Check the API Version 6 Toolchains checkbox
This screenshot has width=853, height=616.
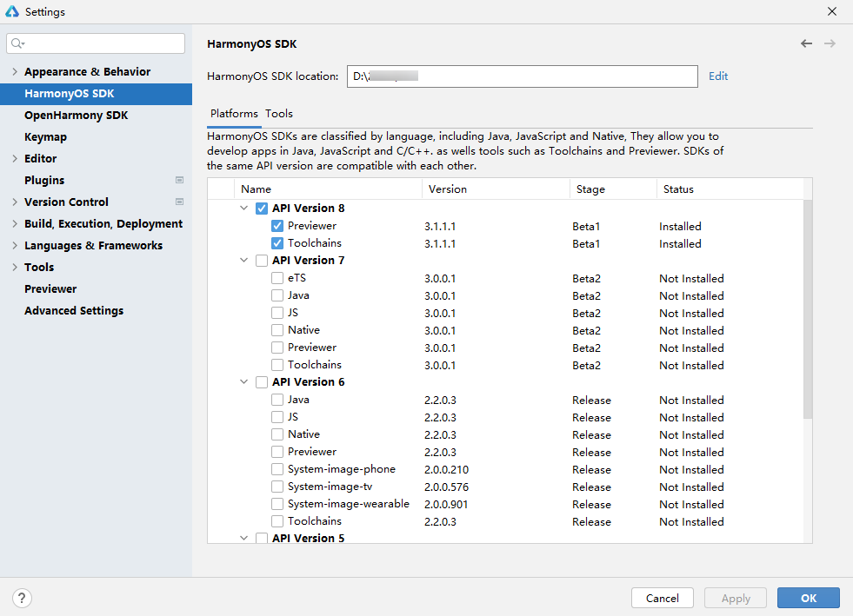pos(277,521)
